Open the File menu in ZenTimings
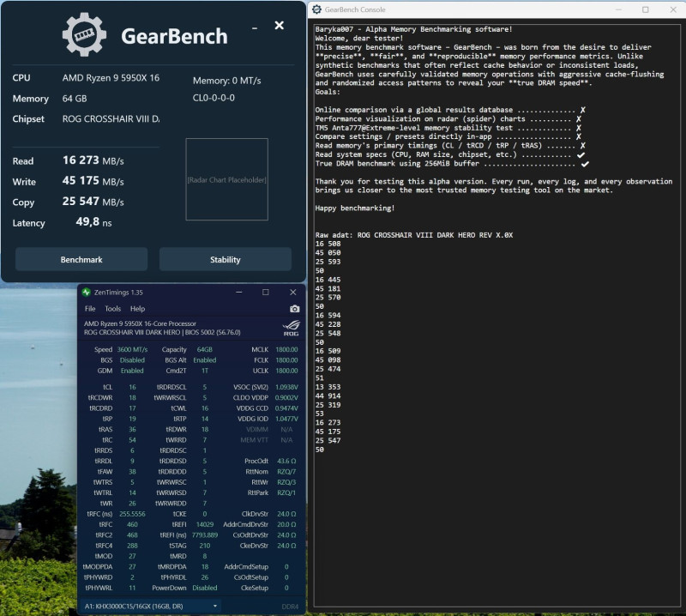The height and width of the screenshot is (616, 686). (90, 309)
